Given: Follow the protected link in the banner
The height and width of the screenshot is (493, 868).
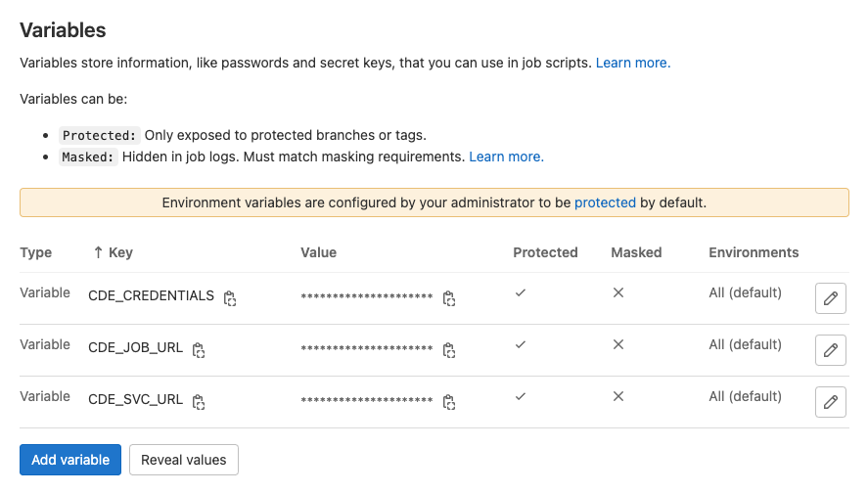Looking at the screenshot, I should 605,203.
